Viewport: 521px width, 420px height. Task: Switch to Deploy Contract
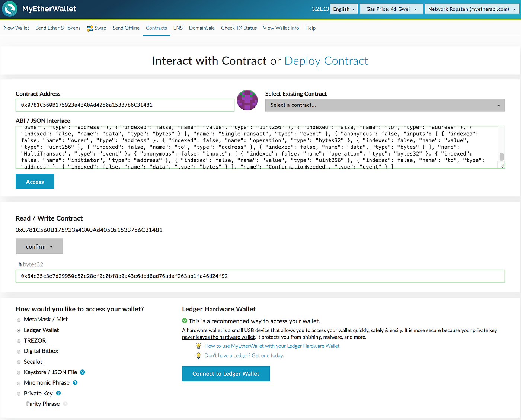click(326, 61)
